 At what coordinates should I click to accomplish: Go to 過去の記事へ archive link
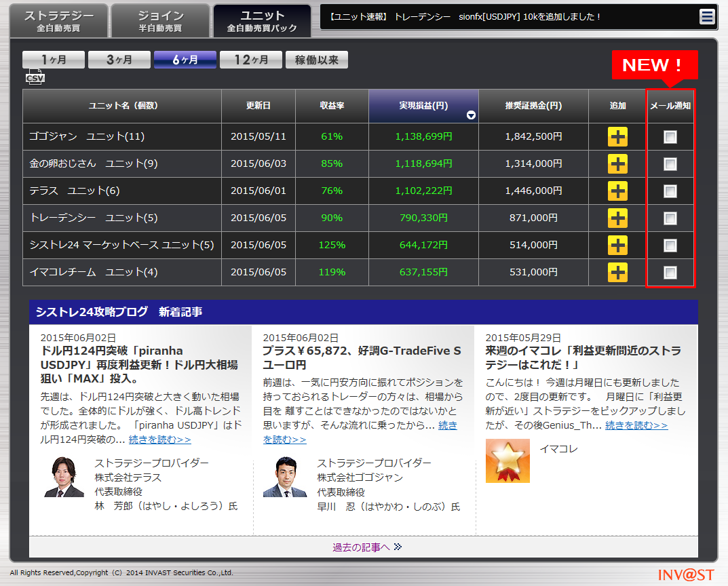click(x=367, y=547)
